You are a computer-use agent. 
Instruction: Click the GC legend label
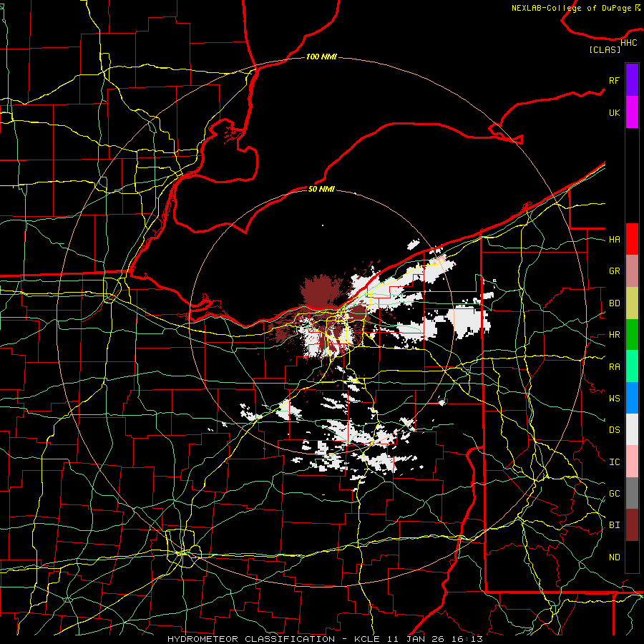pyautogui.click(x=614, y=494)
